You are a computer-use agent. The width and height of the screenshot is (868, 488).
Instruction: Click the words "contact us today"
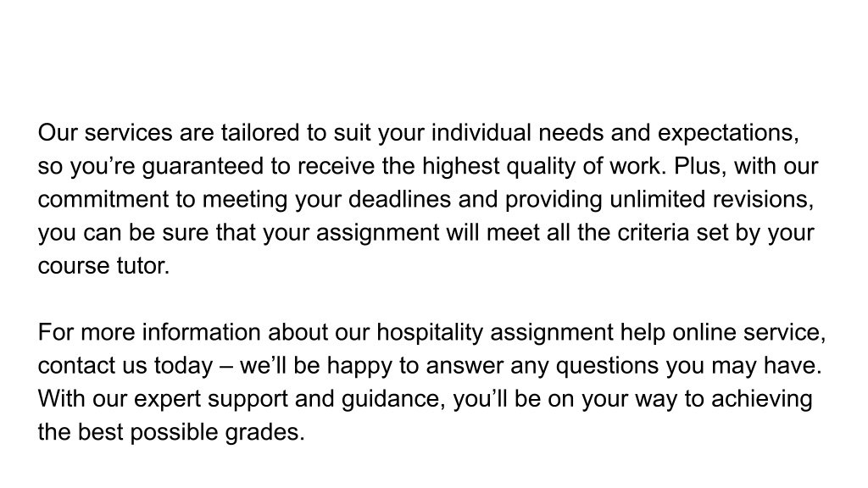pos(125,366)
